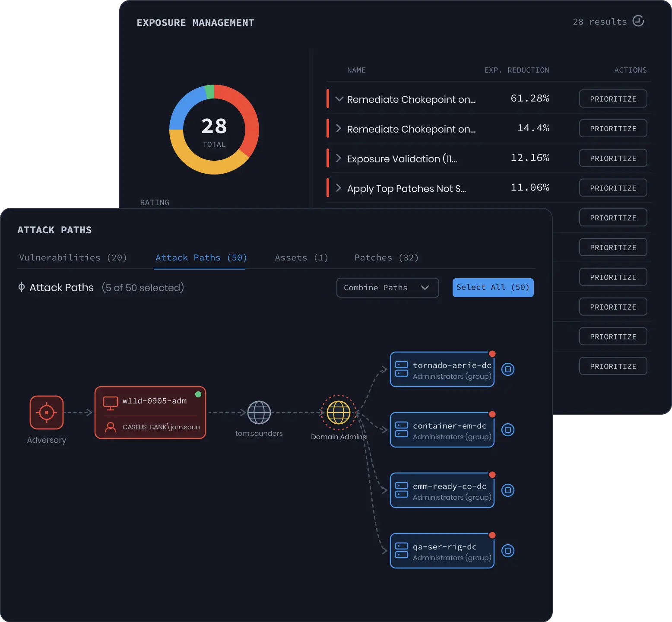Image resolution: width=672 pixels, height=622 pixels.
Task: Select the tom.saunders globe node
Action: coord(259,413)
